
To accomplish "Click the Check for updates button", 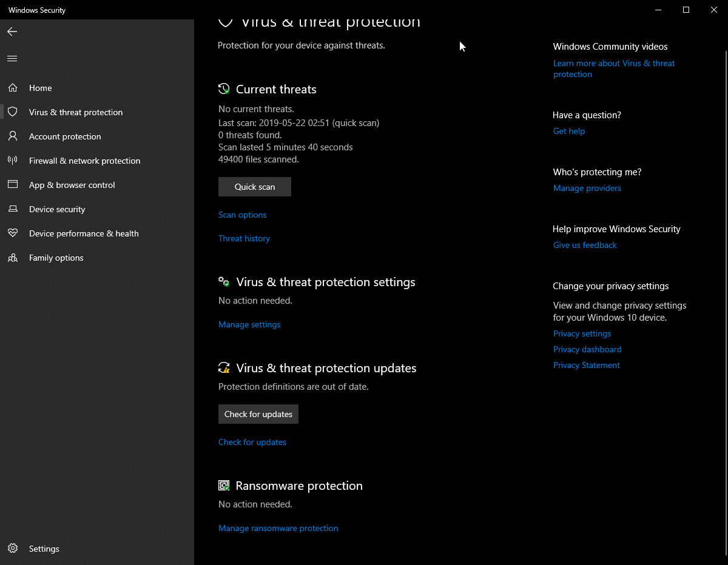I will point(258,414).
